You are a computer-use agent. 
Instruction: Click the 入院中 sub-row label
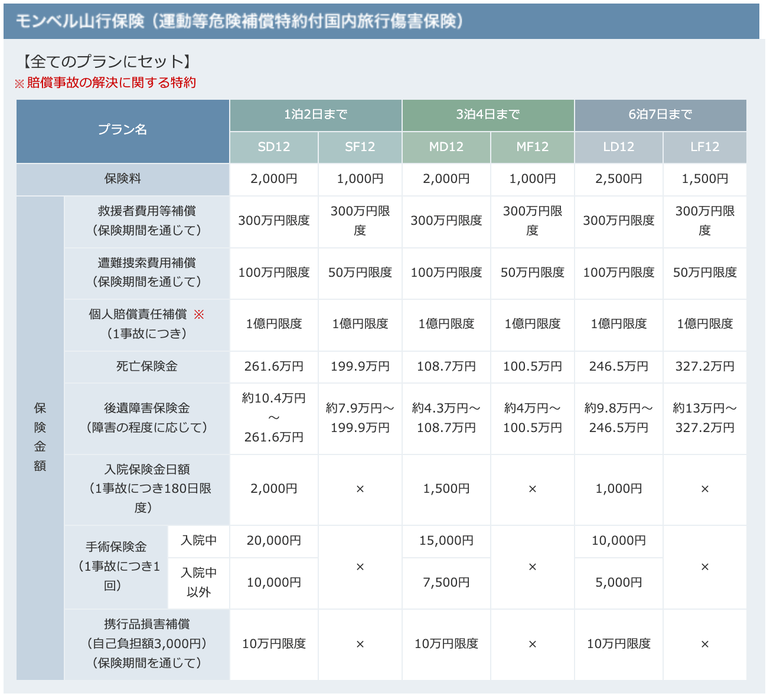[199, 541]
